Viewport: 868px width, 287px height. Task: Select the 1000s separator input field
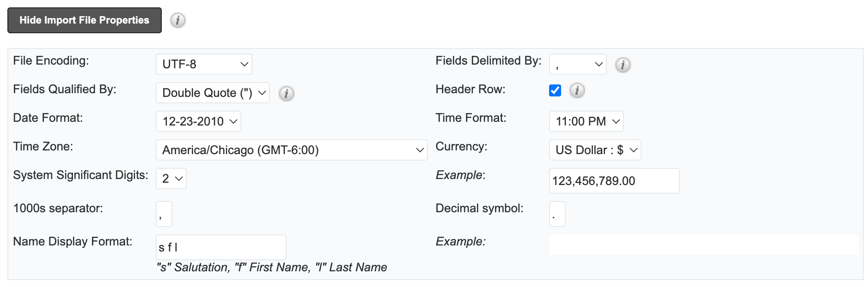[163, 213]
